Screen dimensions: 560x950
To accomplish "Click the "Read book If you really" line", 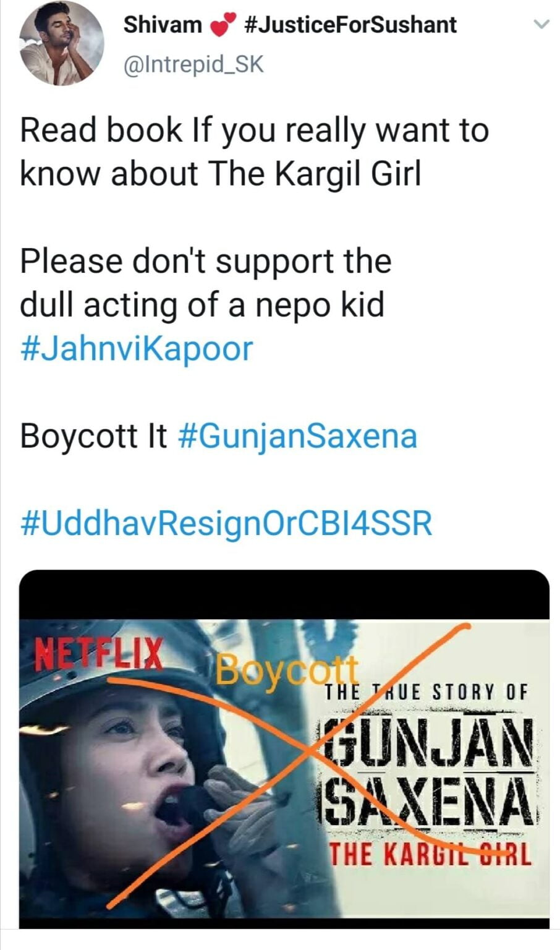I will point(254,131).
